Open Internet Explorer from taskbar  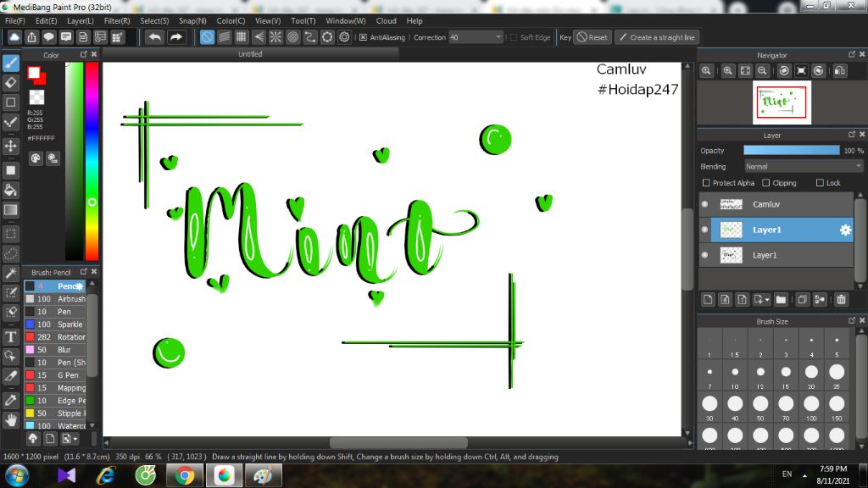[106, 475]
